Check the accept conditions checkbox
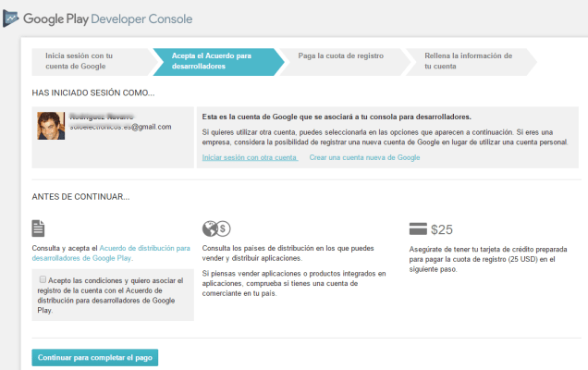The image size is (588, 370). 43,278
